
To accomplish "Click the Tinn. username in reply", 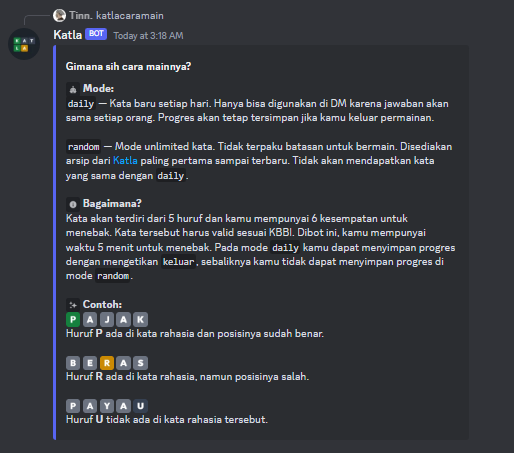I will [81, 16].
